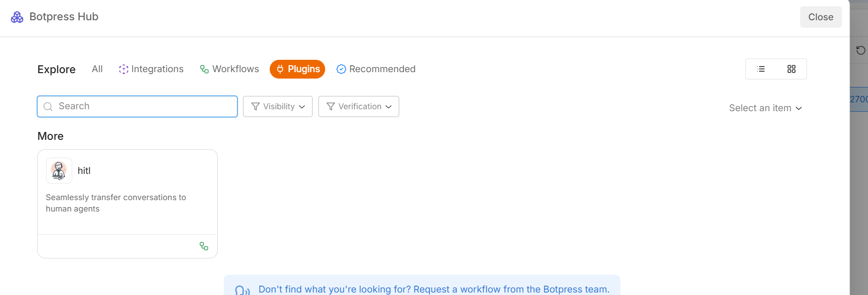Viewport: 868px width, 295px height.
Task: Show All items in Explore
Action: [x=97, y=69]
